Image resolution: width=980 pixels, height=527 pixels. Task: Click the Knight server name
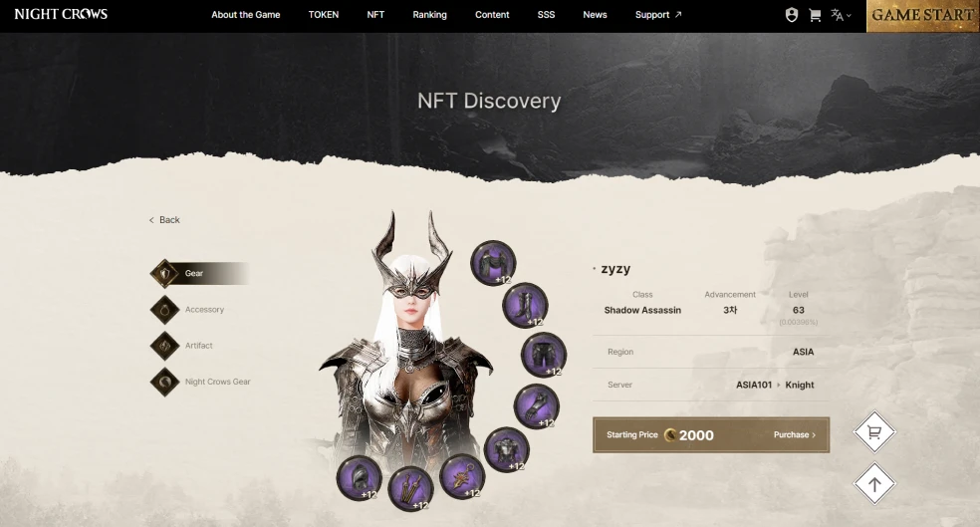pos(800,386)
